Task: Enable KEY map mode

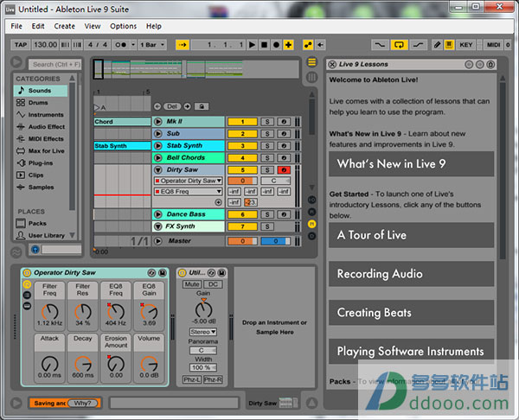Action: tap(465, 45)
